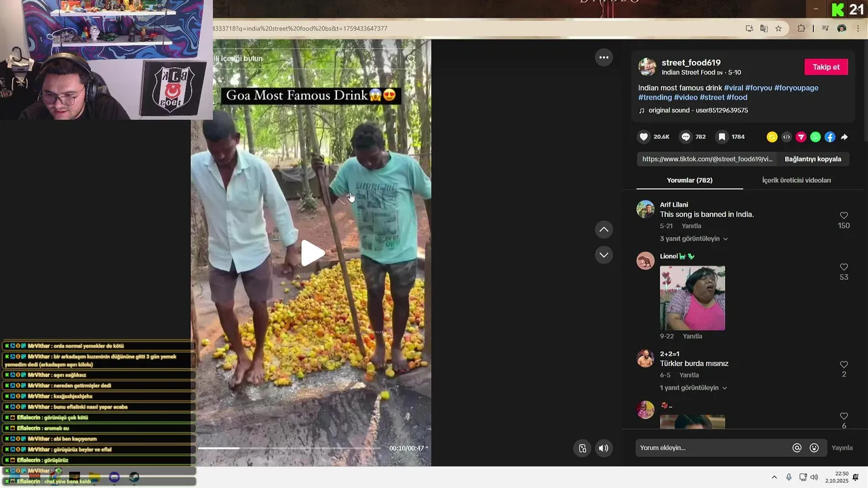Reply to 2+2=1 comment with Yanıtla
Screen dimensions: 868x488
tap(689, 375)
